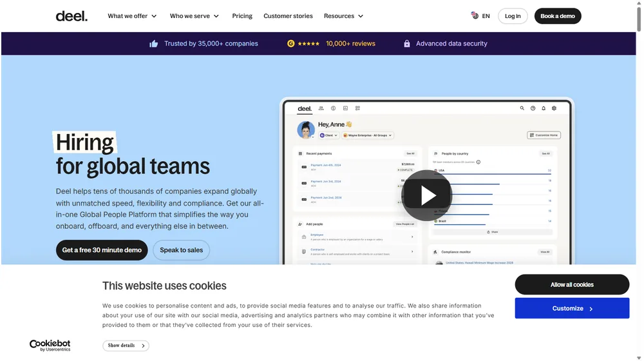Click the page vertical scrollbar thumb
The width and height of the screenshot is (644, 361).
[x=639, y=18]
